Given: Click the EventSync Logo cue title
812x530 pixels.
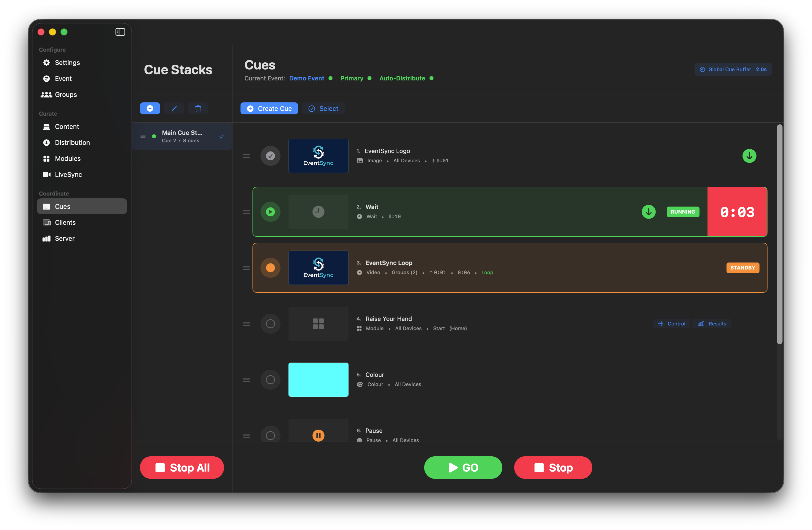Looking at the screenshot, I should point(387,151).
